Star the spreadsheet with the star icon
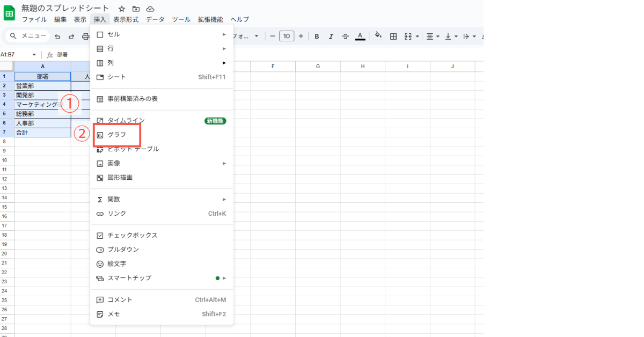Viewport: 644px width, 337px height. 122,9
